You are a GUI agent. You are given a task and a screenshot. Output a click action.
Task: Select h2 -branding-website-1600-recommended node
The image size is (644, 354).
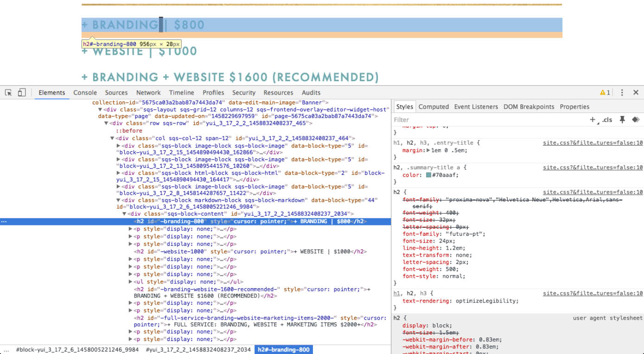[252, 292]
